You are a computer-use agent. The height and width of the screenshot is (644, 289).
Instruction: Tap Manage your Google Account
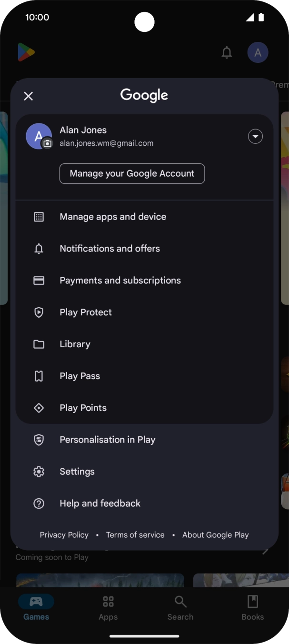pyautogui.click(x=132, y=173)
